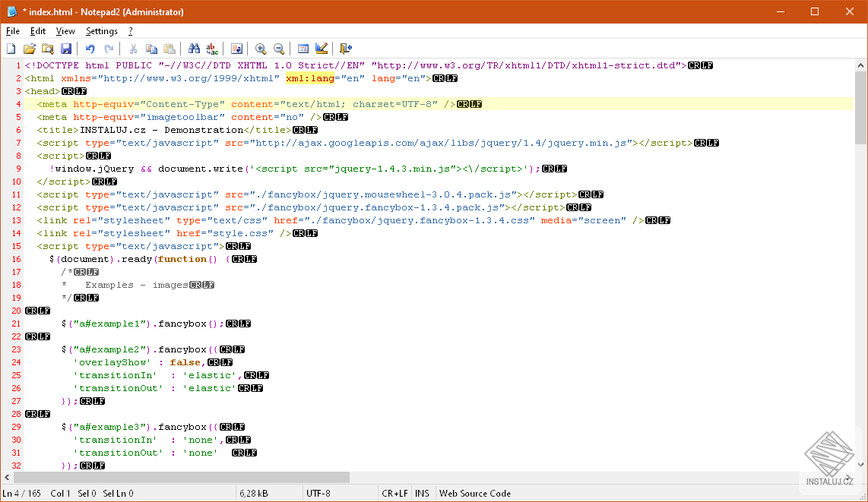Open the Customize Schemes icon
The width and height of the screenshot is (868, 502).
coord(322,49)
